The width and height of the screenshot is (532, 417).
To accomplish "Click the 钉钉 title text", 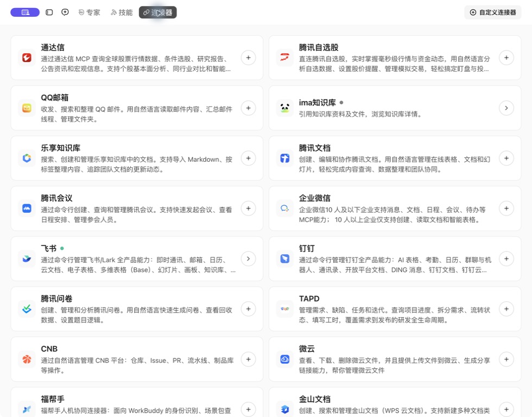I will point(307,248).
